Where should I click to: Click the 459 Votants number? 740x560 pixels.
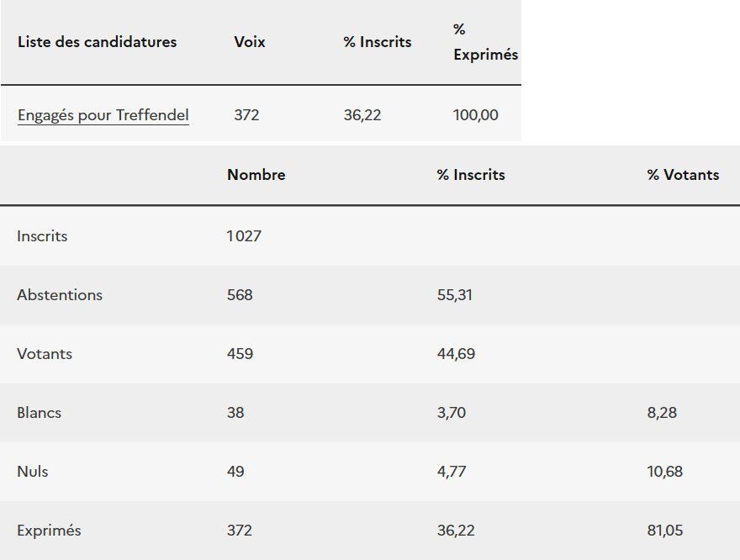(x=240, y=354)
